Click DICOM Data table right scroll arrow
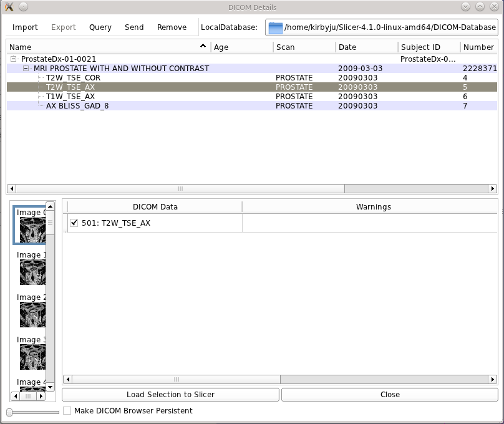The image size is (504, 424). 492,379
